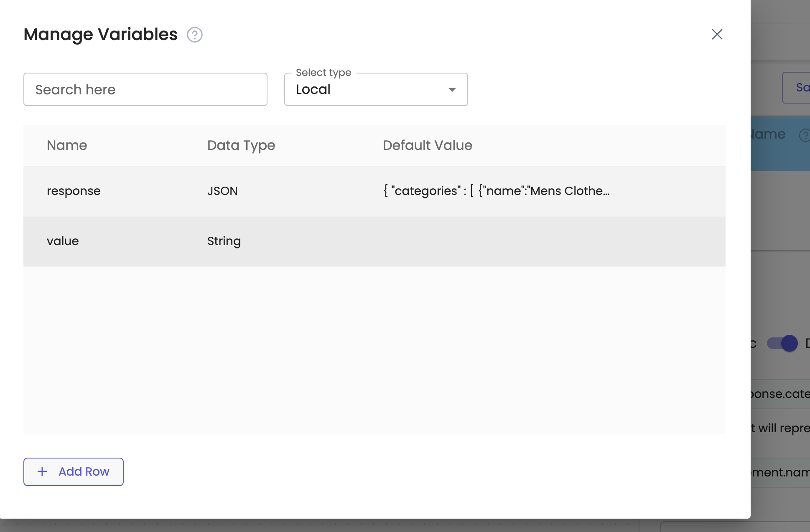810x532 pixels.
Task: Click the Name column header
Action: (x=67, y=145)
